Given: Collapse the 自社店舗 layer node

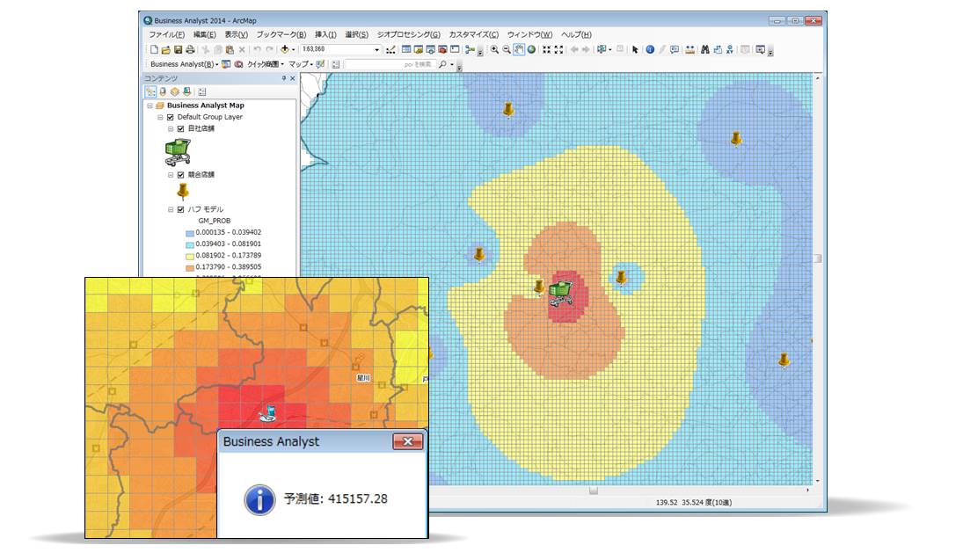Looking at the screenshot, I should 171,129.
